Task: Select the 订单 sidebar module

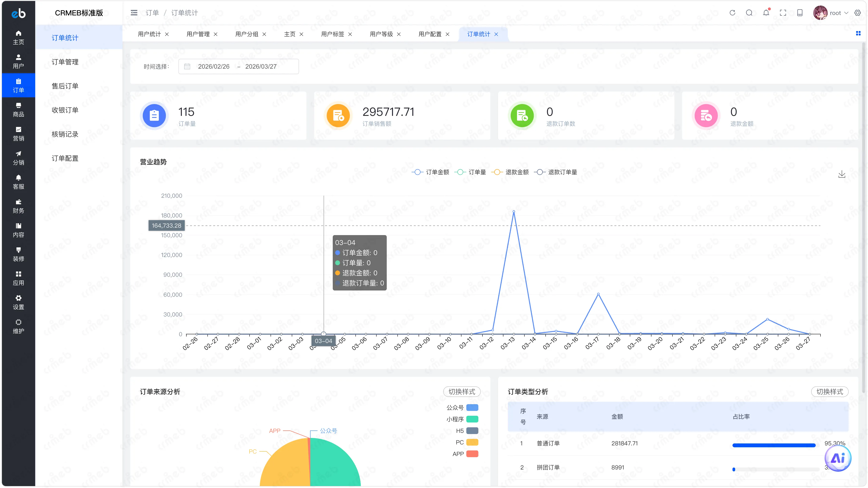Action: (18, 86)
